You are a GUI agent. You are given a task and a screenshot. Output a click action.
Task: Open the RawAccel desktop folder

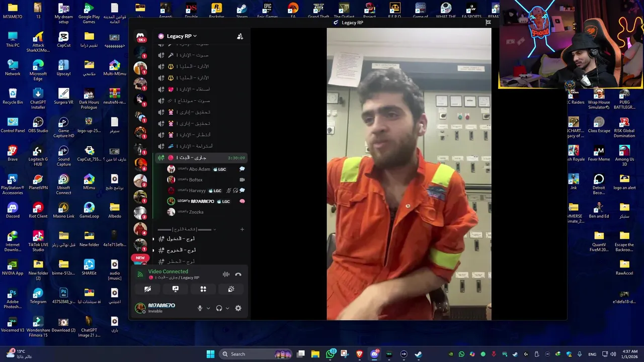[x=624, y=267]
